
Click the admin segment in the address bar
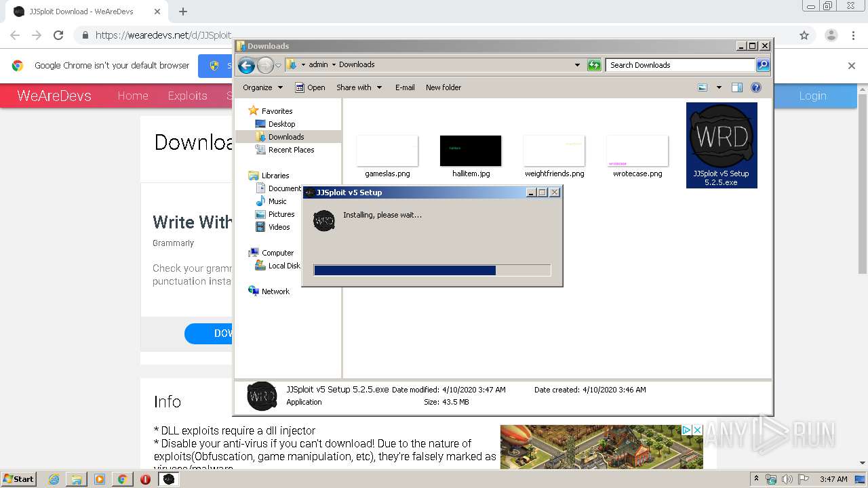tap(318, 65)
